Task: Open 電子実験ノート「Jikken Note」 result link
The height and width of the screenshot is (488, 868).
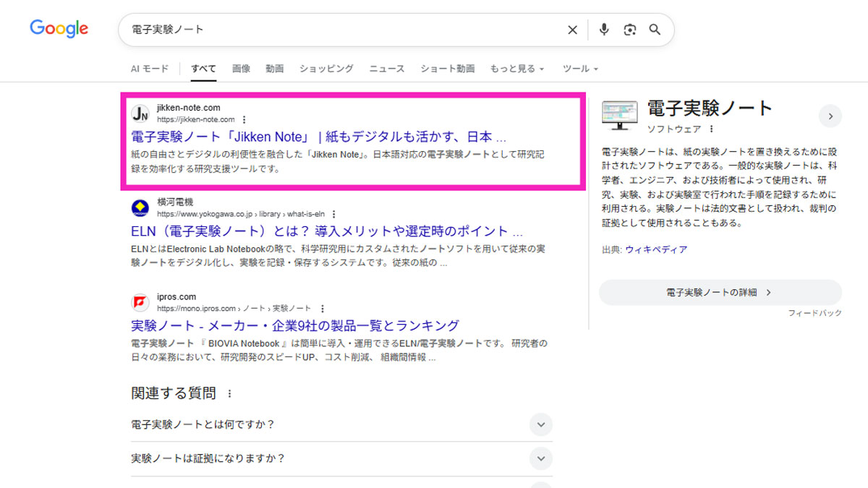Action: tap(318, 137)
